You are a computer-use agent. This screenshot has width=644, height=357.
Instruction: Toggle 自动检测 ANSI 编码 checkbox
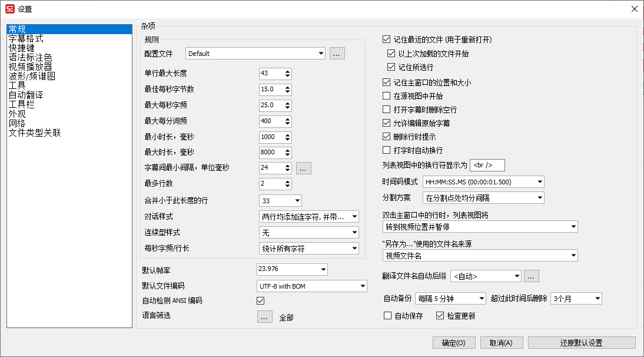260,300
